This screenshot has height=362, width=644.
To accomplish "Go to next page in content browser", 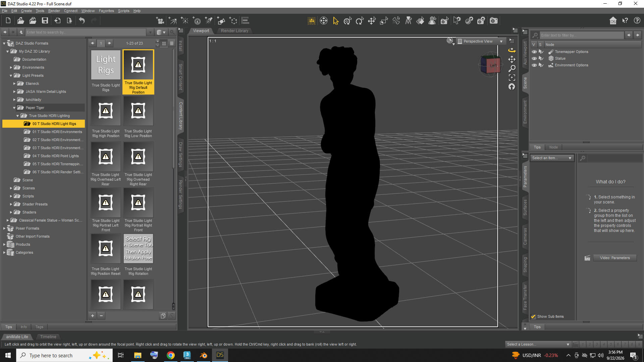I will click(109, 43).
